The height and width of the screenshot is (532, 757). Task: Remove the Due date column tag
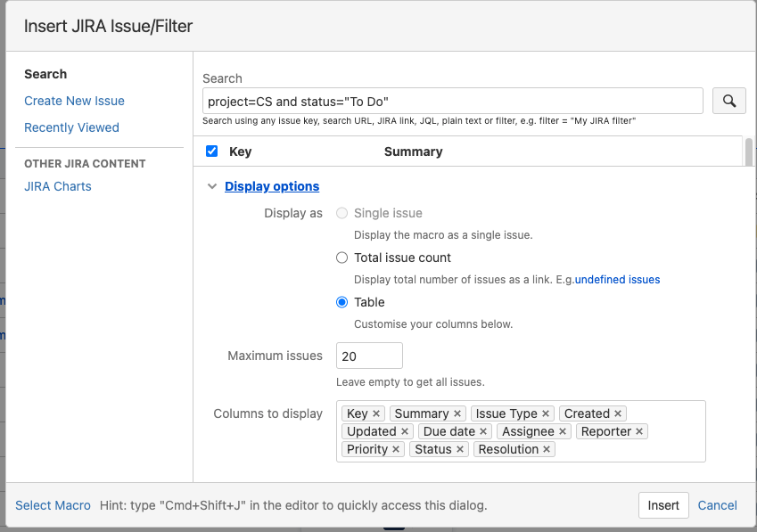click(483, 431)
